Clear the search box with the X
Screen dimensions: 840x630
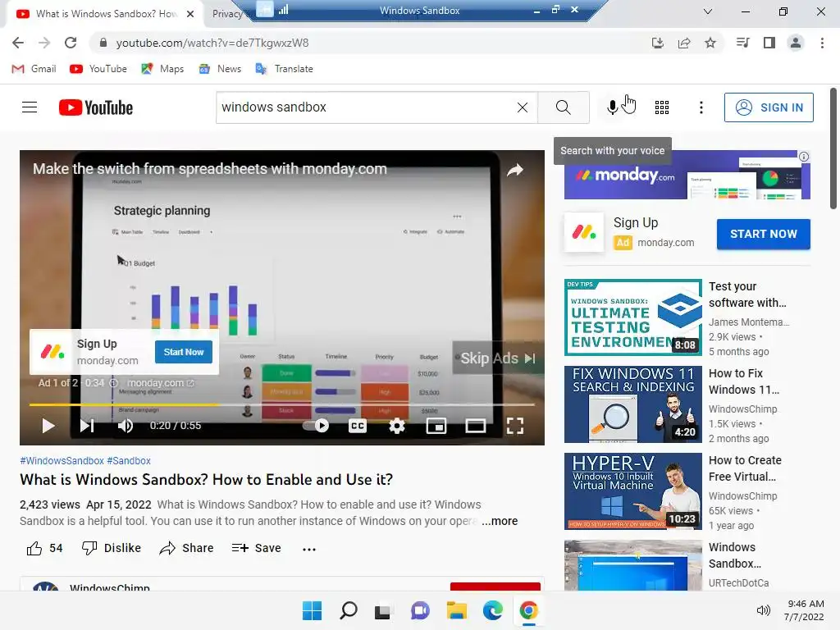[x=523, y=107]
